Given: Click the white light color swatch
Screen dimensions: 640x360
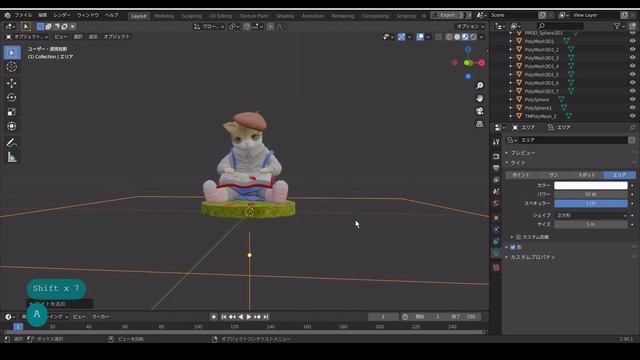Looking at the screenshot, I should pos(591,185).
